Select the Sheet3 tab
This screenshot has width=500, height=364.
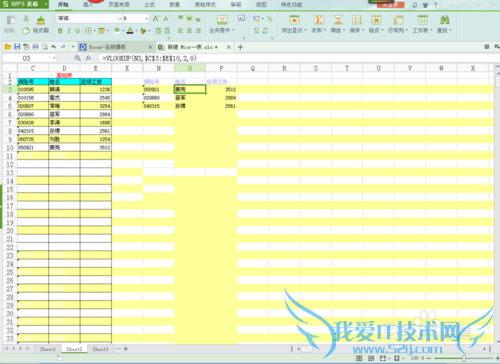pos(100,349)
